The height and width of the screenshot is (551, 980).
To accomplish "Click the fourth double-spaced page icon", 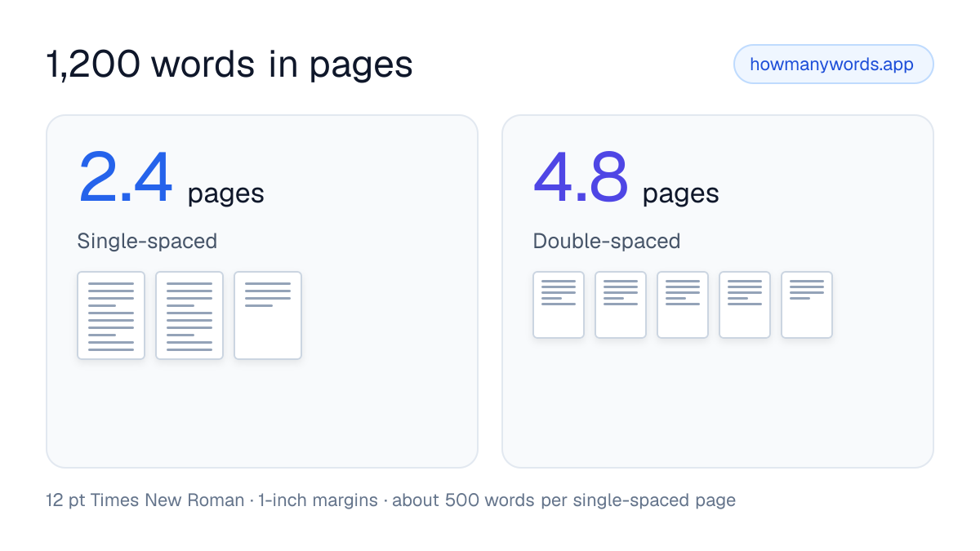I will point(745,305).
